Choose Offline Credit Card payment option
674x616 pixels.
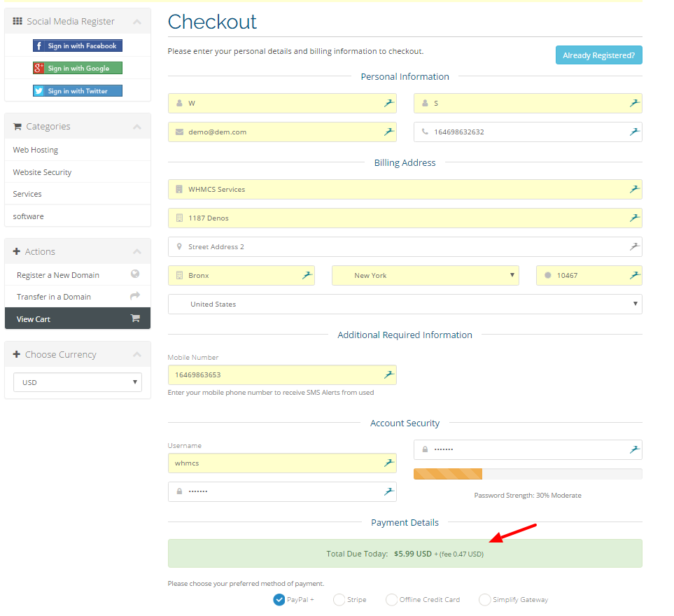coord(391,599)
